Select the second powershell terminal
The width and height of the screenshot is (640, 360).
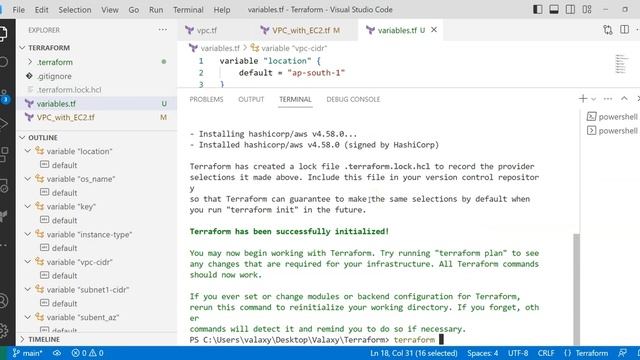click(x=612, y=131)
